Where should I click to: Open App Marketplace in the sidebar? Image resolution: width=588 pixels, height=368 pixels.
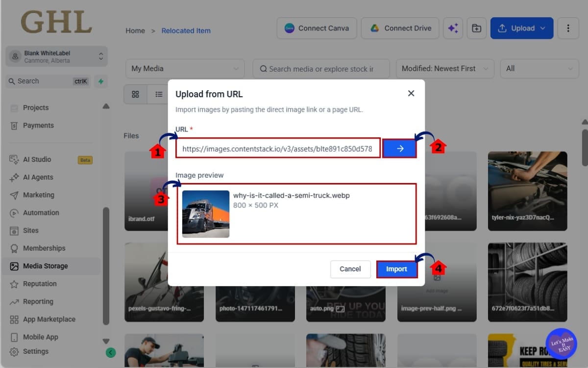tap(50, 319)
